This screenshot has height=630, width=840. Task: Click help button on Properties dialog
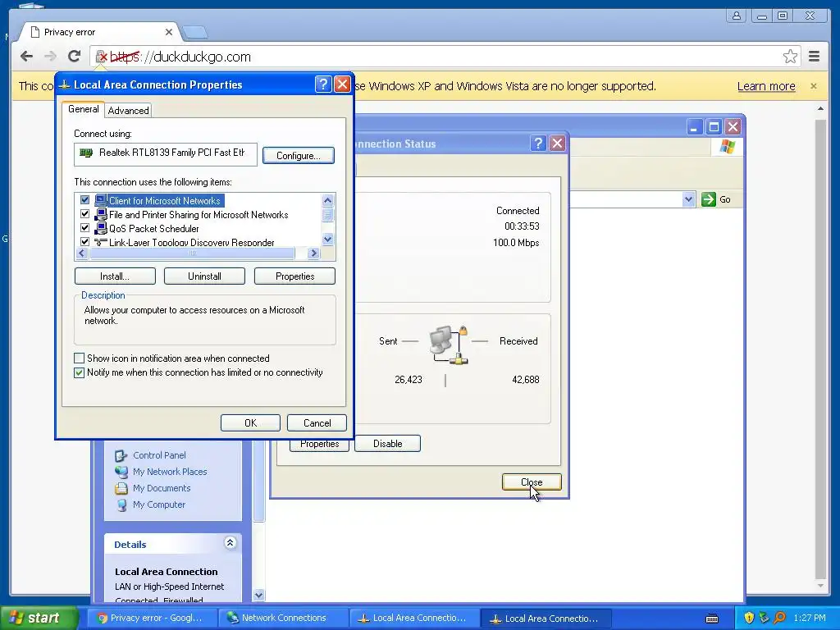323,84
